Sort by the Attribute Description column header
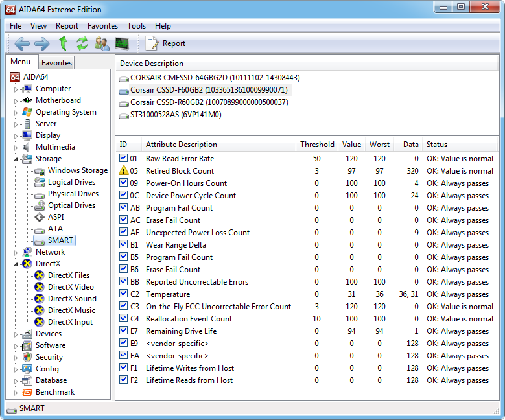Viewport: 505px width, 420px height. click(218, 145)
